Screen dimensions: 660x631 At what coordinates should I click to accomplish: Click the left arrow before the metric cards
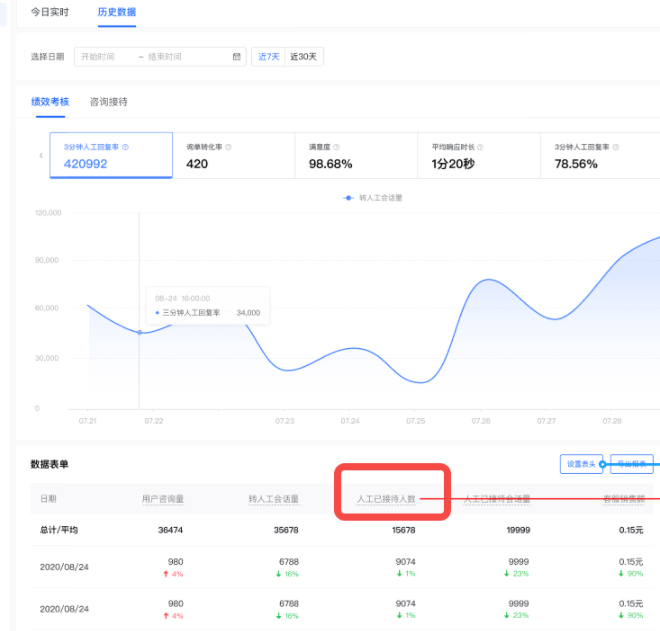41,156
